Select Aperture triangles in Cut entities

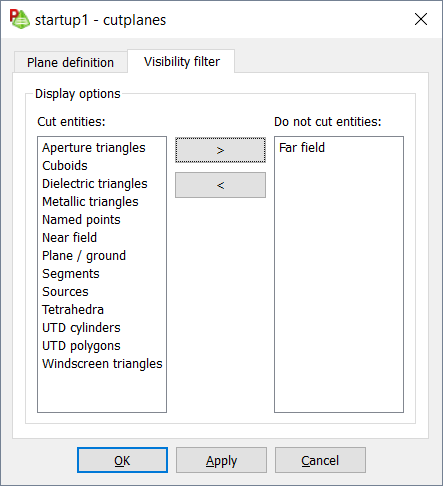click(x=94, y=148)
